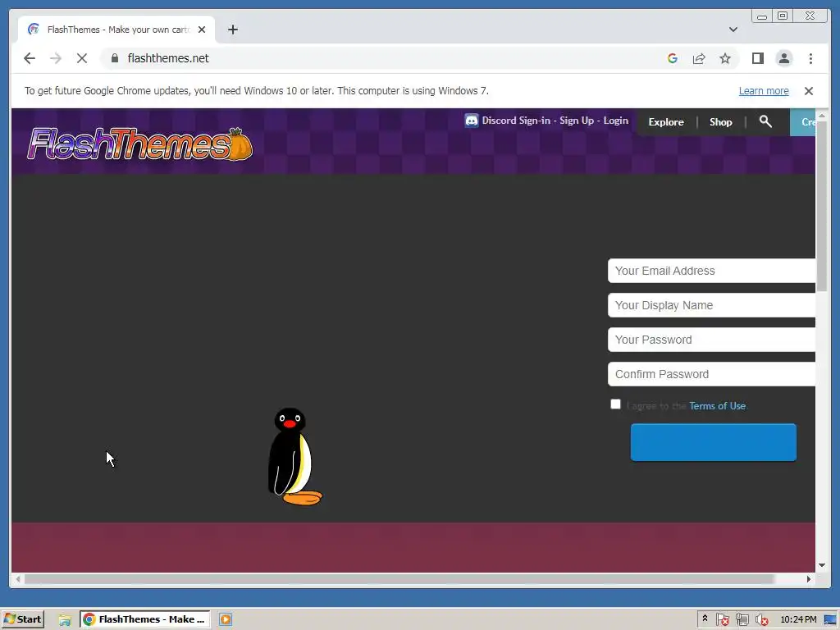Open Discord Sign-in link
This screenshot has width=840, height=630.
tap(516, 121)
